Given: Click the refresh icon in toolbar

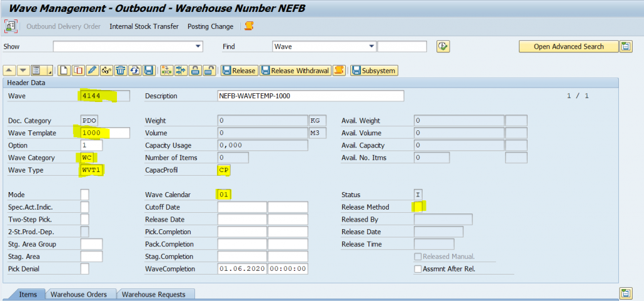Looking at the screenshot, I should (135, 71).
